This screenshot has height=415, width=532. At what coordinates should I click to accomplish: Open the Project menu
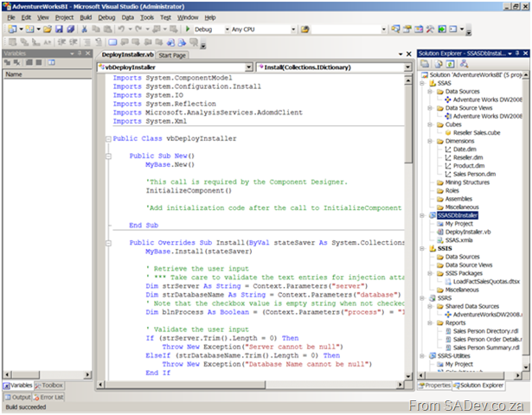coord(64,17)
